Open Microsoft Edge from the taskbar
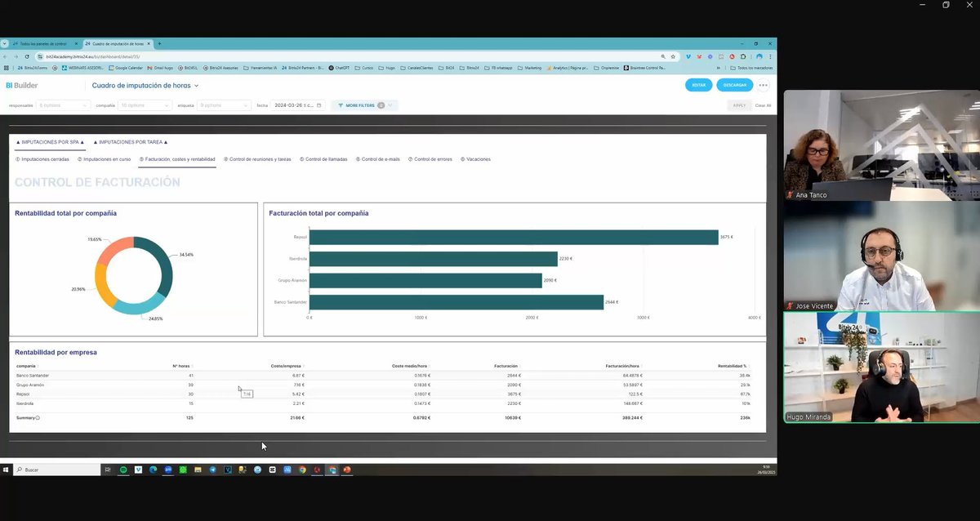Viewport: 980px width, 521px height. (x=153, y=470)
